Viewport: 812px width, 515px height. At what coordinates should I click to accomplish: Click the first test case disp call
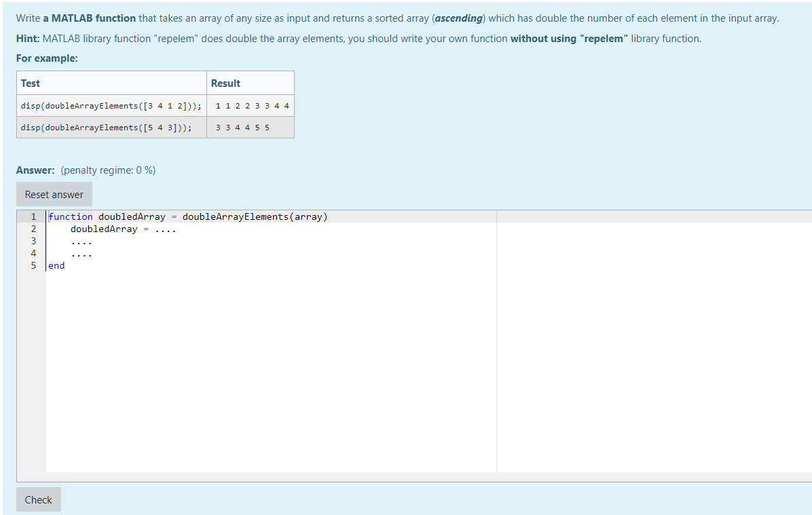pyautogui.click(x=111, y=106)
